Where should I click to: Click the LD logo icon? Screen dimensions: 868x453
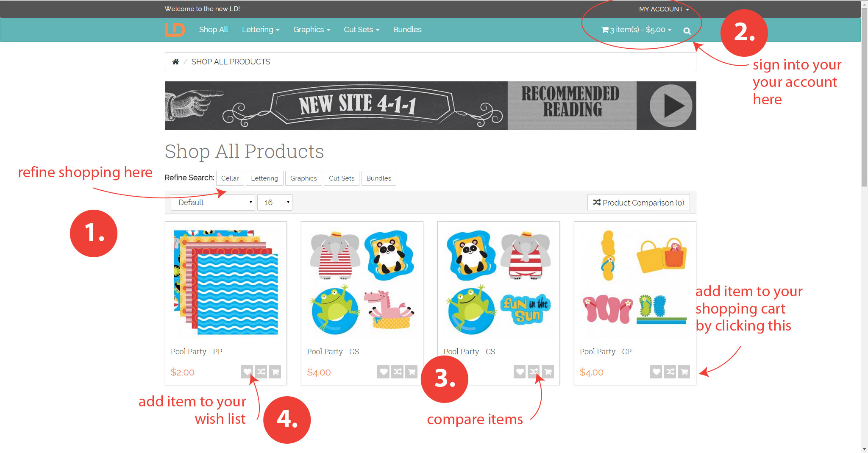click(x=175, y=30)
